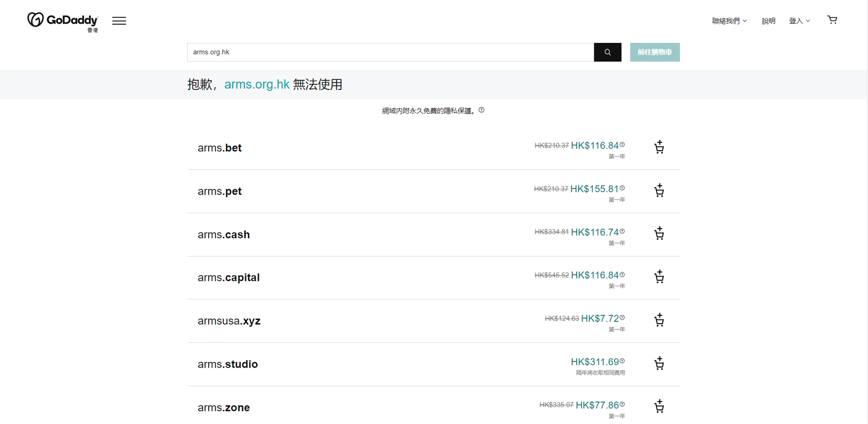Select the armsusa.xyz domain name
The width and height of the screenshot is (868, 424).
229,321
